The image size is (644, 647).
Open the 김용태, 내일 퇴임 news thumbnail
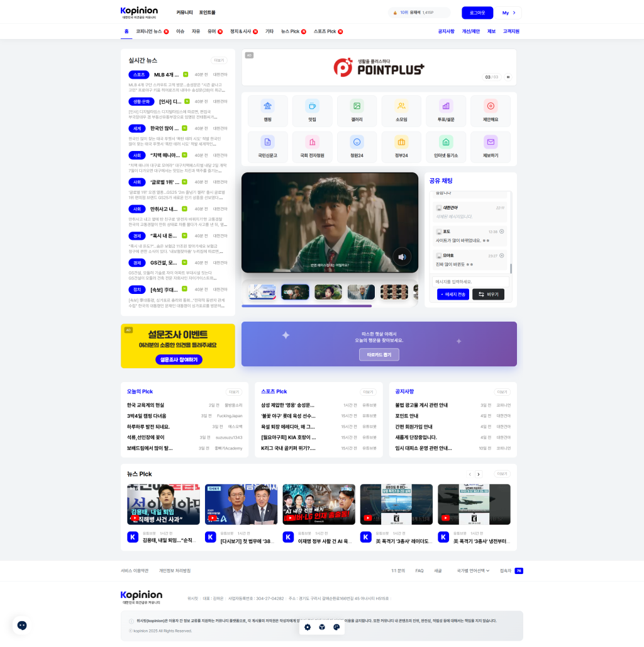pyautogui.click(x=164, y=504)
